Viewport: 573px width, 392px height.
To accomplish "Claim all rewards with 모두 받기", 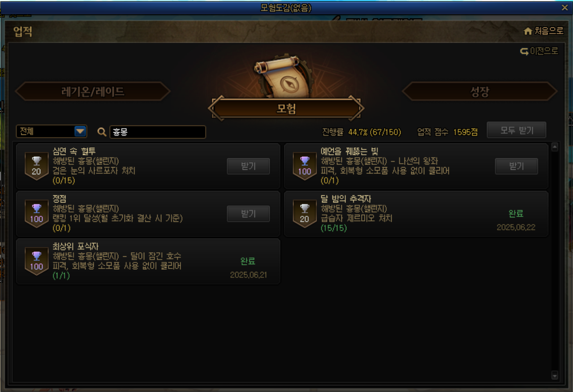I will pos(517,130).
